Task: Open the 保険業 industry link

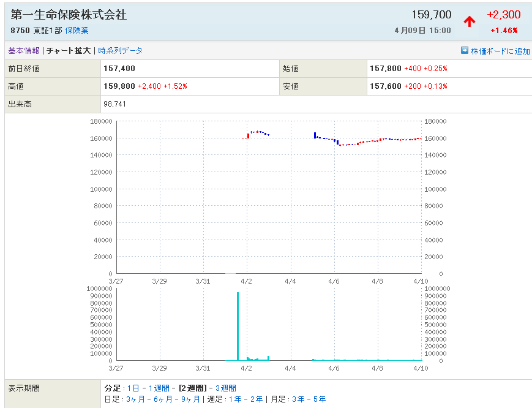Action: (77, 30)
